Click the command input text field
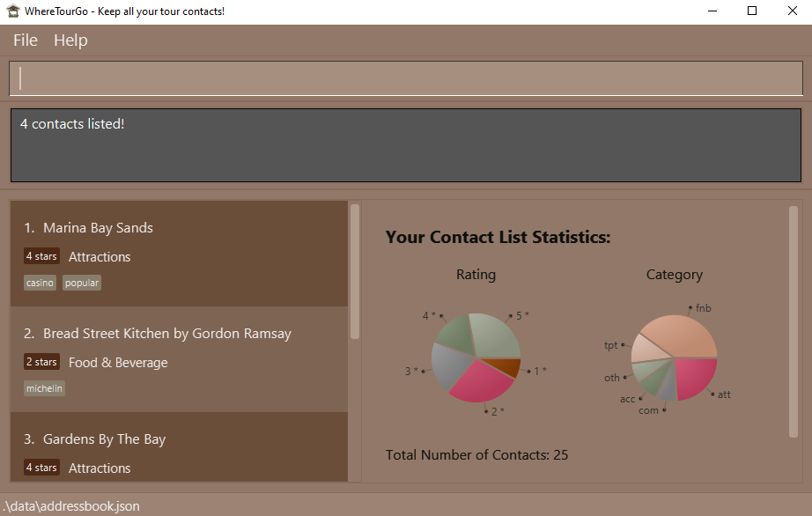Screen dimensions: 812x516 pos(405,78)
